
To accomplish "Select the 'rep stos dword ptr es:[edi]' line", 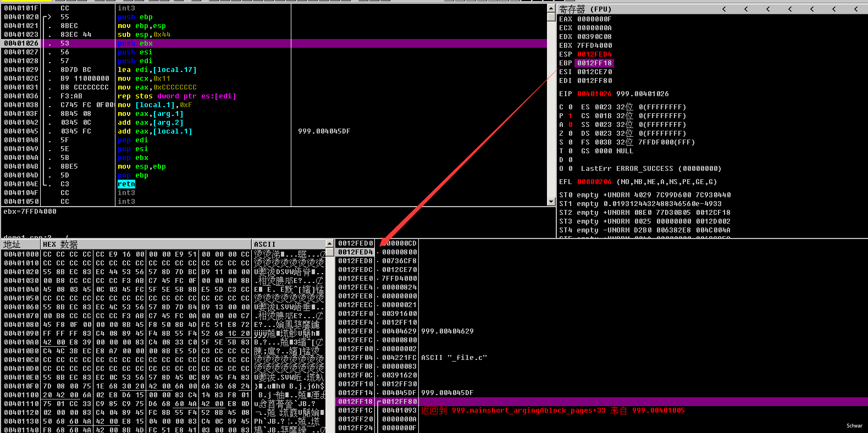I will point(177,96).
